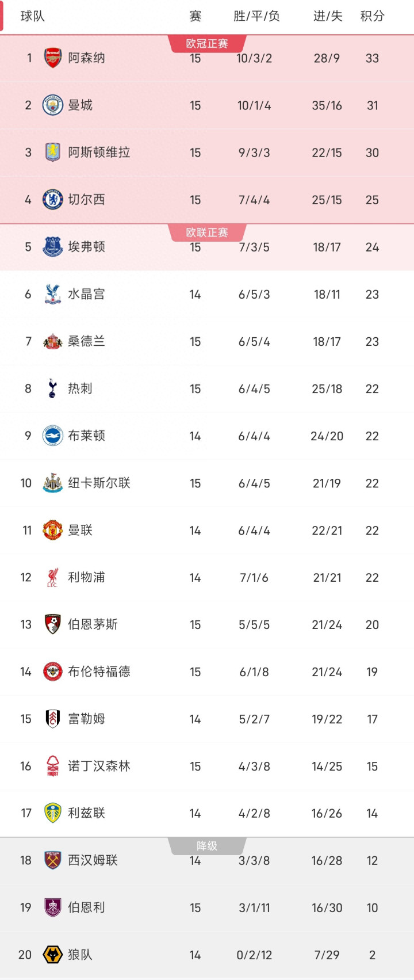Tap the Newcastle United crest icon
Image resolution: width=414 pixels, height=980 pixels.
(x=53, y=483)
